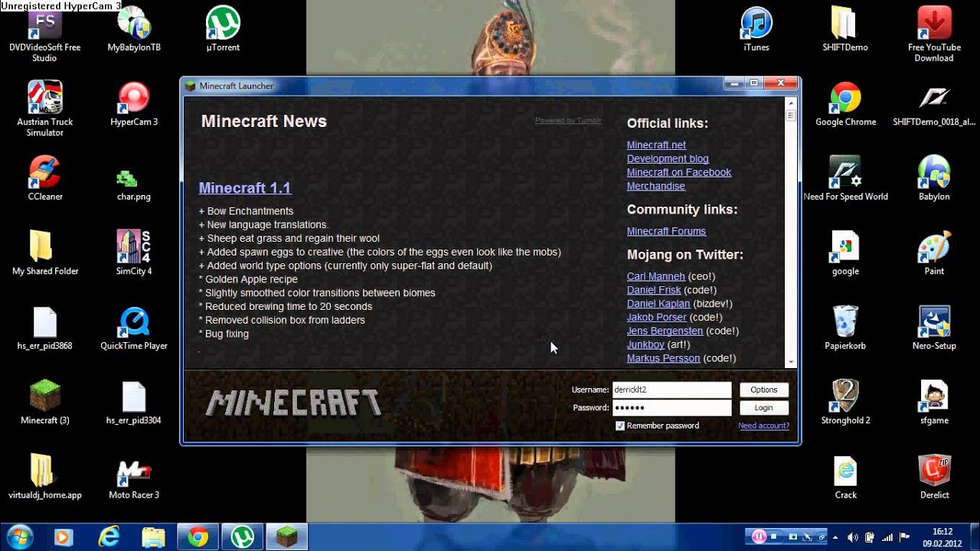Open QuickTime Player shortcut

(x=133, y=328)
